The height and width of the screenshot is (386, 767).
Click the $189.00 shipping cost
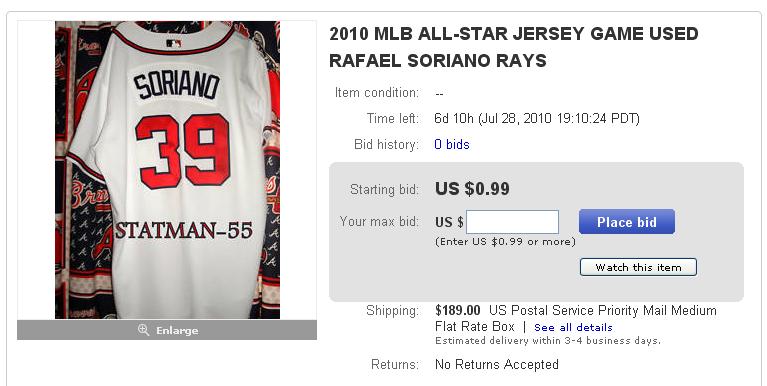458,310
